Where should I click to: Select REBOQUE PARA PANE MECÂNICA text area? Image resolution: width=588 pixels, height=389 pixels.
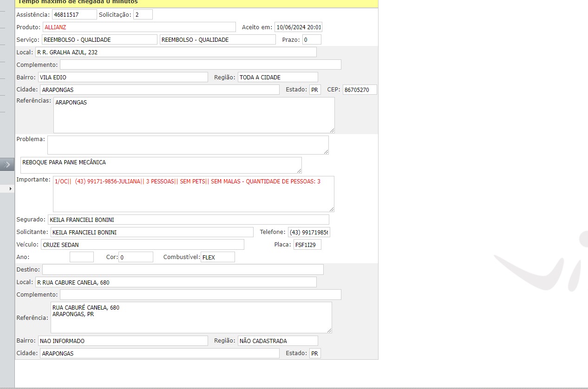coord(161,165)
